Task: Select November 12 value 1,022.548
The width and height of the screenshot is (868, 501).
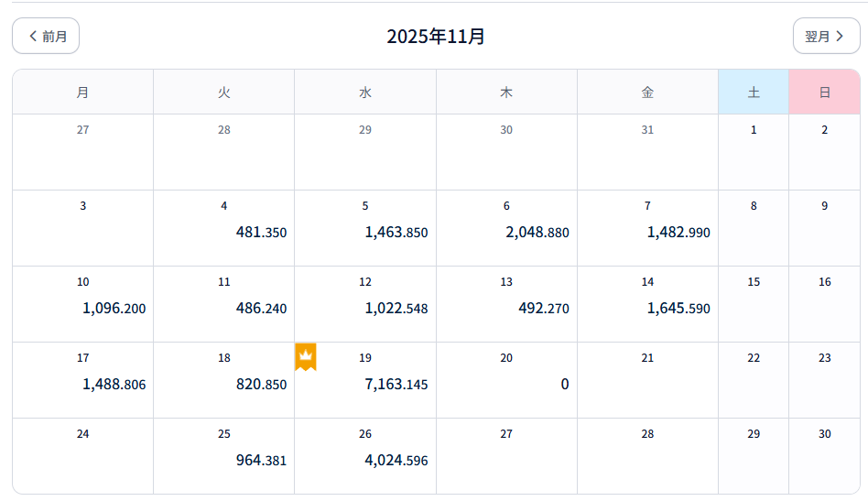Action: click(396, 309)
